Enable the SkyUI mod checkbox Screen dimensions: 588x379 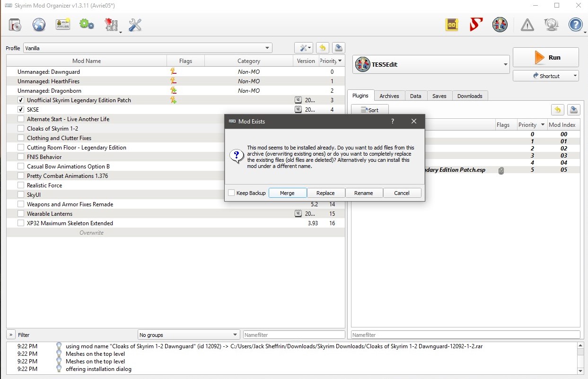coord(21,195)
